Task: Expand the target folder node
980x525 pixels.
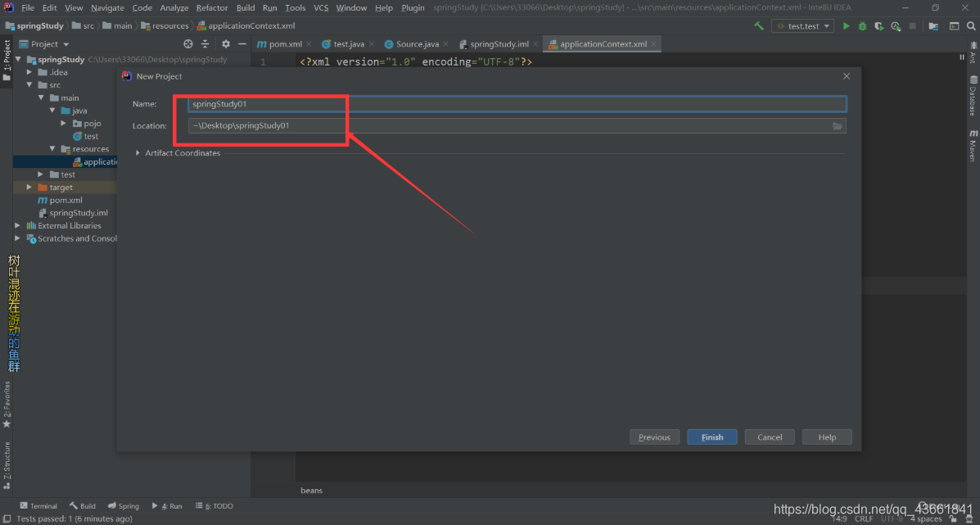Action: pos(29,188)
